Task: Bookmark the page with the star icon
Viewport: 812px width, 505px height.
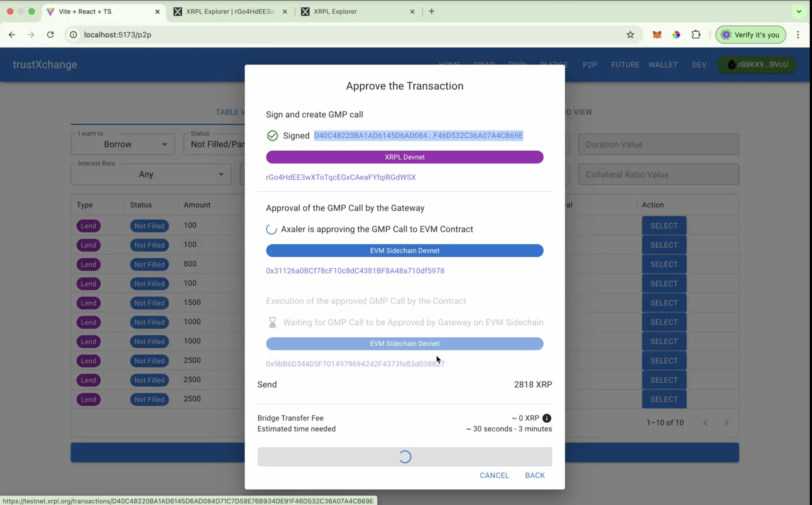Action: [630, 35]
